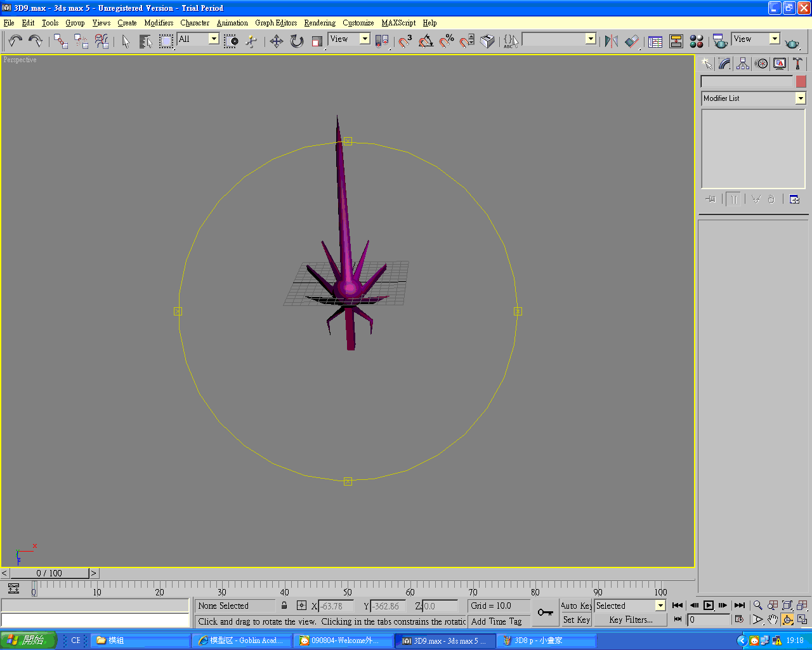812x650 pixels.
Task: Open the Modifiers menu
Action: pyautogui.click(x=159, y=23)
